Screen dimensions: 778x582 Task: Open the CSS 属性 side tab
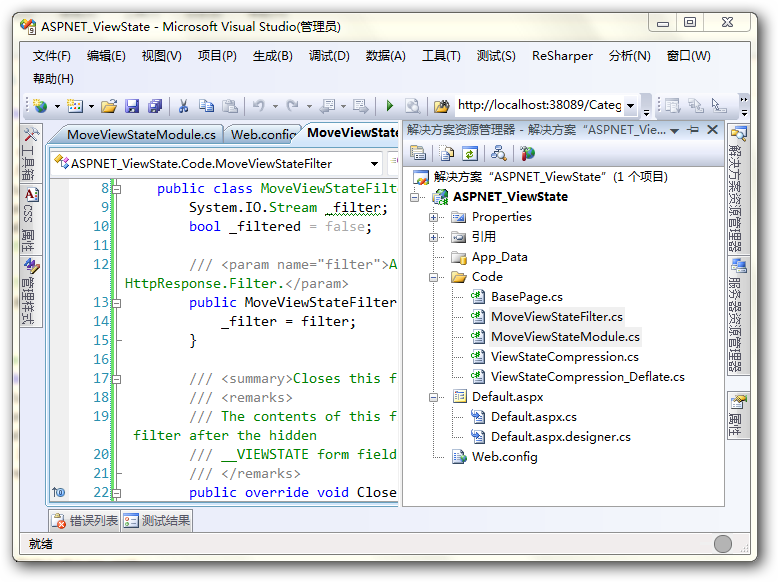(x=30, y=219)
